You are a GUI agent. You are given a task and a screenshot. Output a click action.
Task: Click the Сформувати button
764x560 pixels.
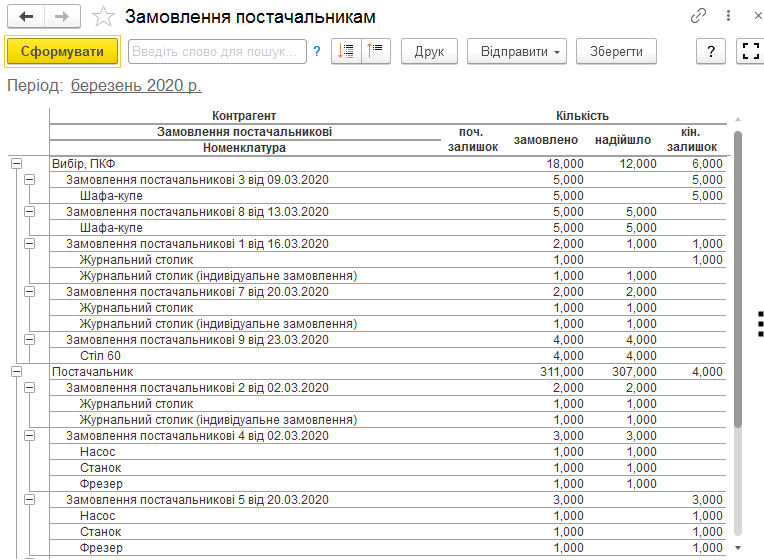62,51
